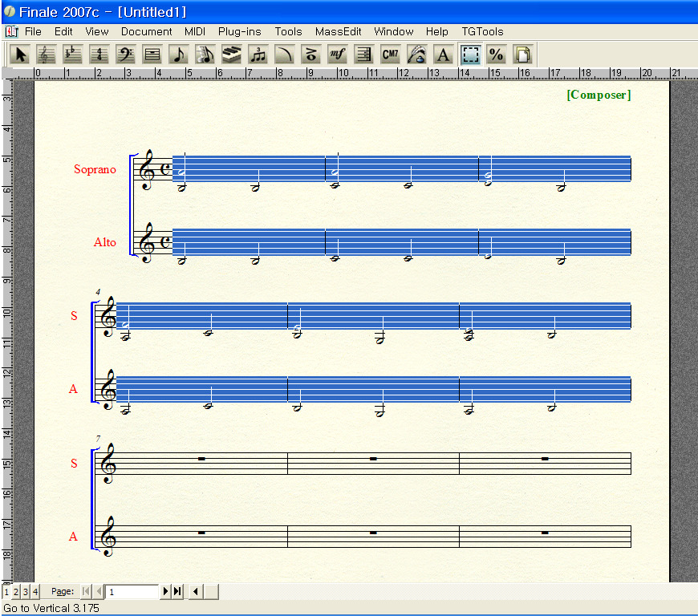
Task: Go to the next page
Action: (166, 592)
